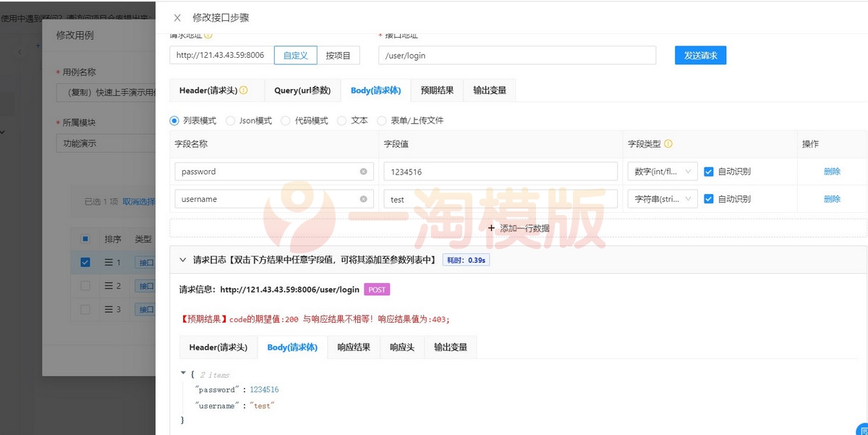Toggle the select-all checkbox in step table header

(85, 239)
